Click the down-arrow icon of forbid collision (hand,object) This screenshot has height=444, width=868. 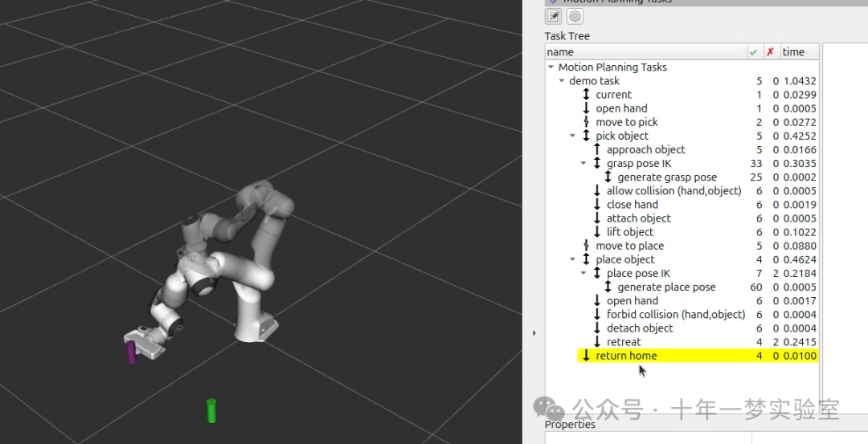pos(596,314)
